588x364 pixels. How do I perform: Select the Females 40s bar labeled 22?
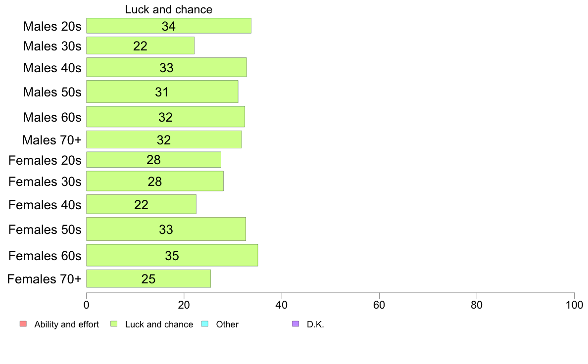tap(142, 204)
